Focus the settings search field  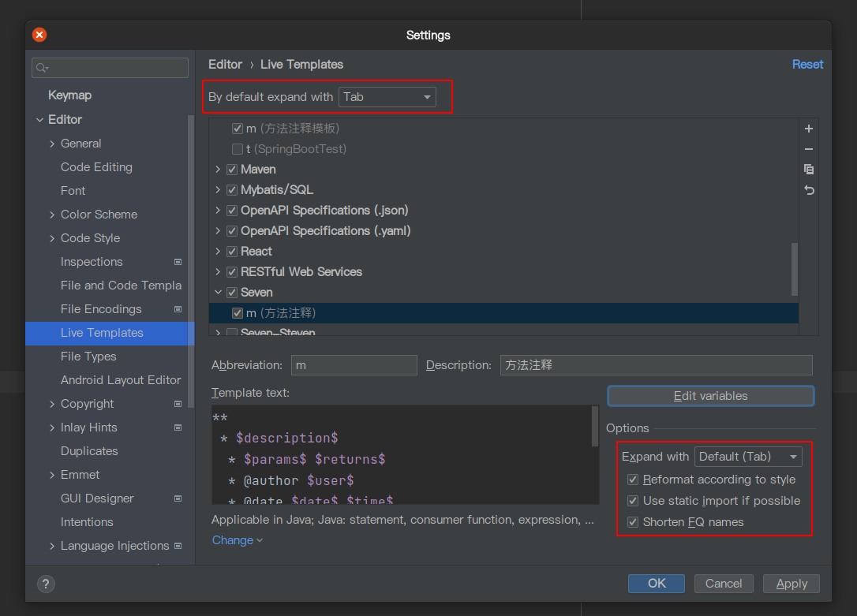click(x=110, y=68)
